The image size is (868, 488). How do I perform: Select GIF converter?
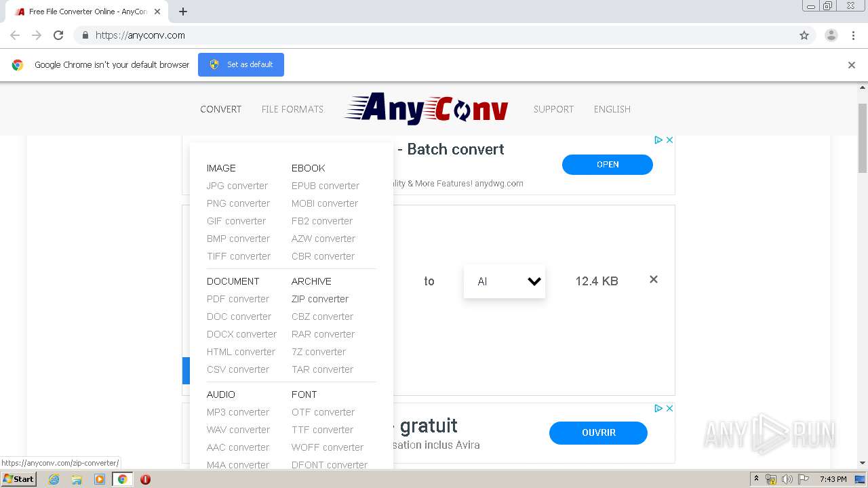click(x=236, y=221)
